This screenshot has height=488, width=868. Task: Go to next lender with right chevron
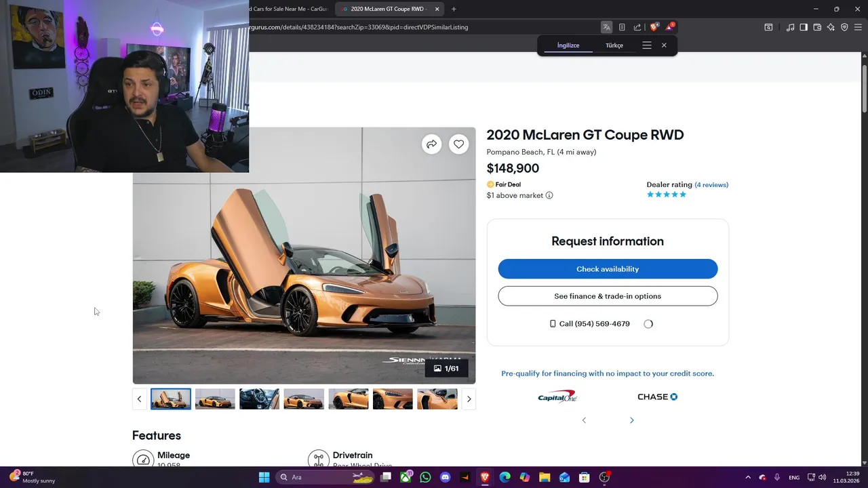pyautogui.click(x=631, y=420)
